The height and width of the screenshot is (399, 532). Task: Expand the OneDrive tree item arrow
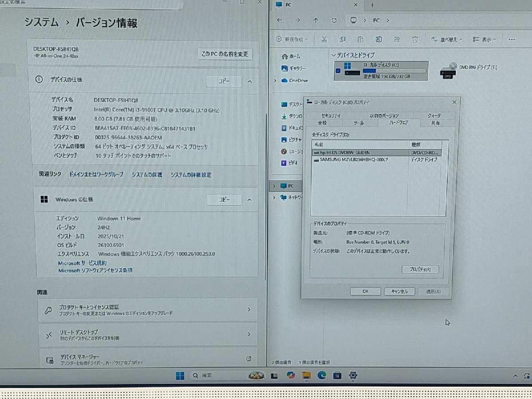pyautogui.click(x=275, y=81)
